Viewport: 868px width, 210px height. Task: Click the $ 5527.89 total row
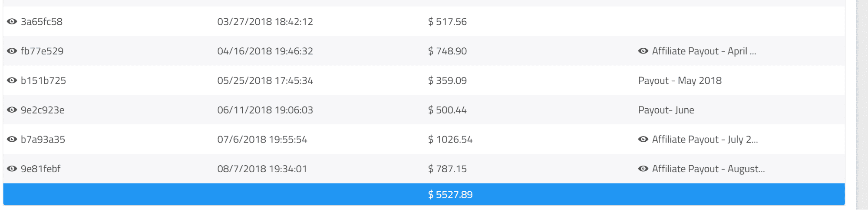tap(424, 194)
